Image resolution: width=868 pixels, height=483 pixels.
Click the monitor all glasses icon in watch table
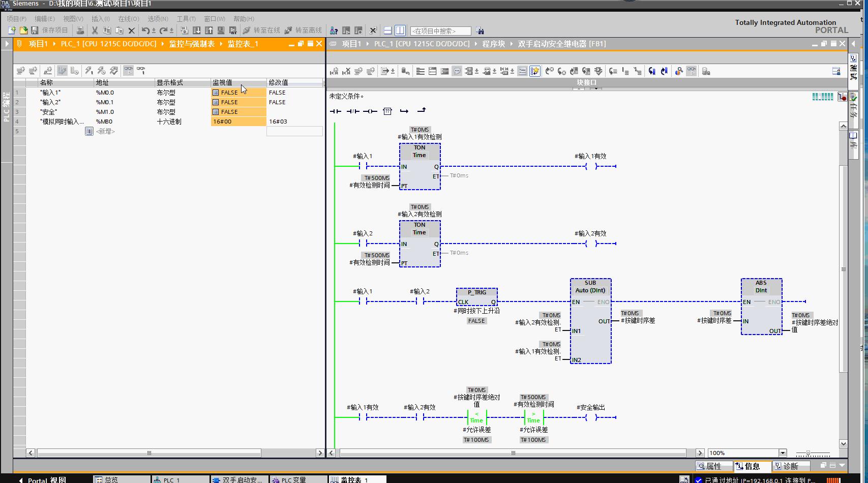point(128,71)
